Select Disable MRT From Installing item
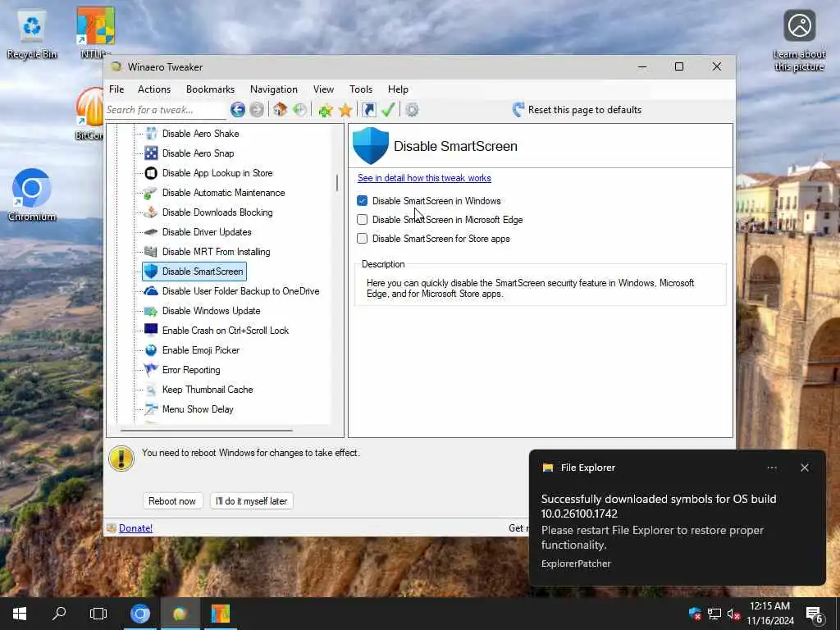The image size is (840, 630). pos(216,252)
